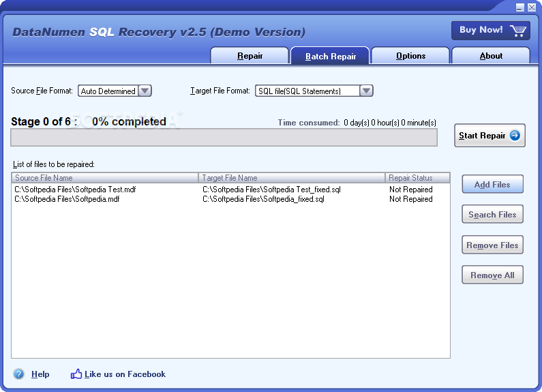Click the Start Repair label
542x392 pixels.
[482, 136]
